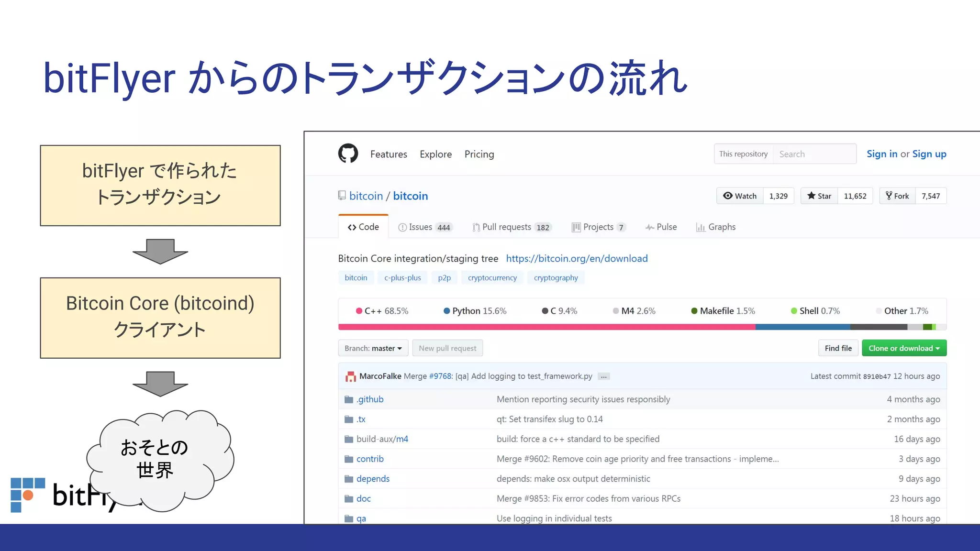Click the Projects board icon

[576, 227]
